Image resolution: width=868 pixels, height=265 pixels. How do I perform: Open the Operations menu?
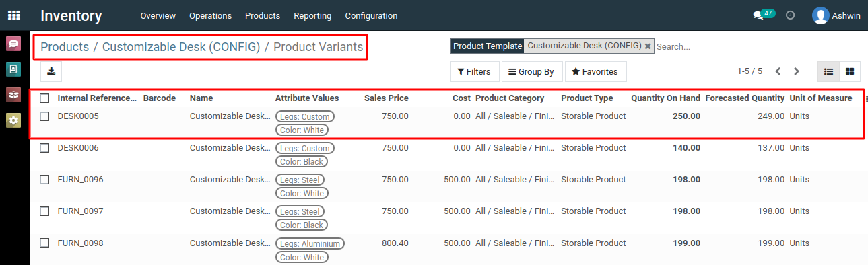click(x=210, y=15)
